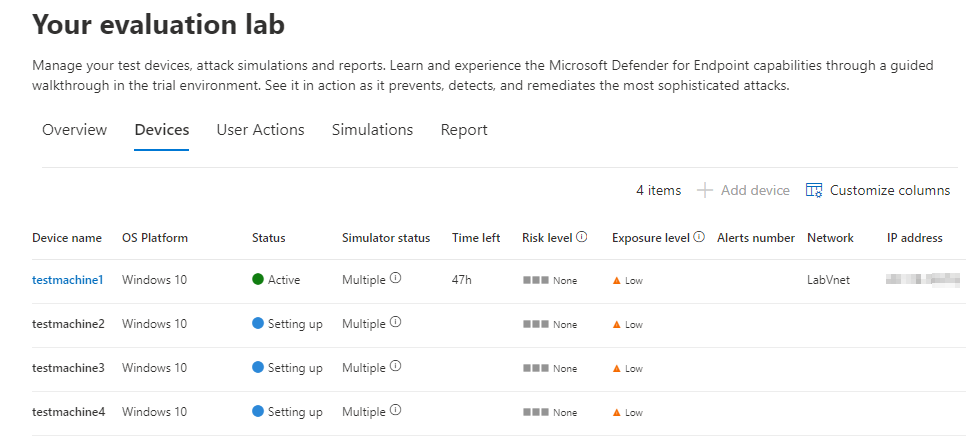Click the info icon beside Risk level header
The image size is (966, 444).
coord(582,237)
